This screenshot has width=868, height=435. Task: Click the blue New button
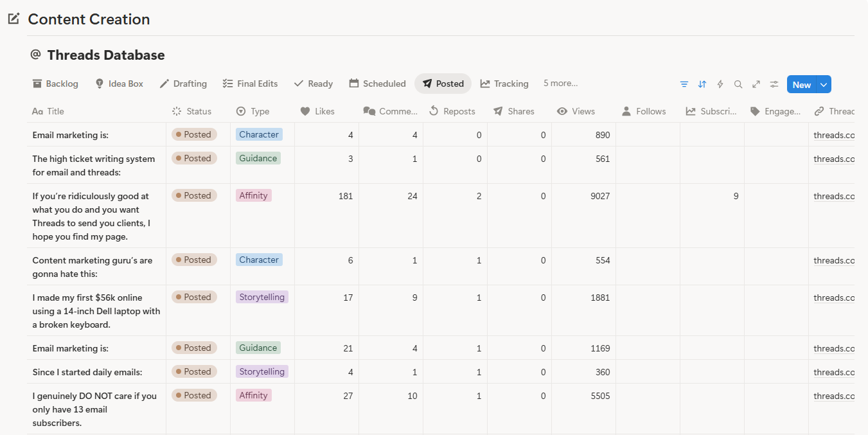(x=802, y=84)
